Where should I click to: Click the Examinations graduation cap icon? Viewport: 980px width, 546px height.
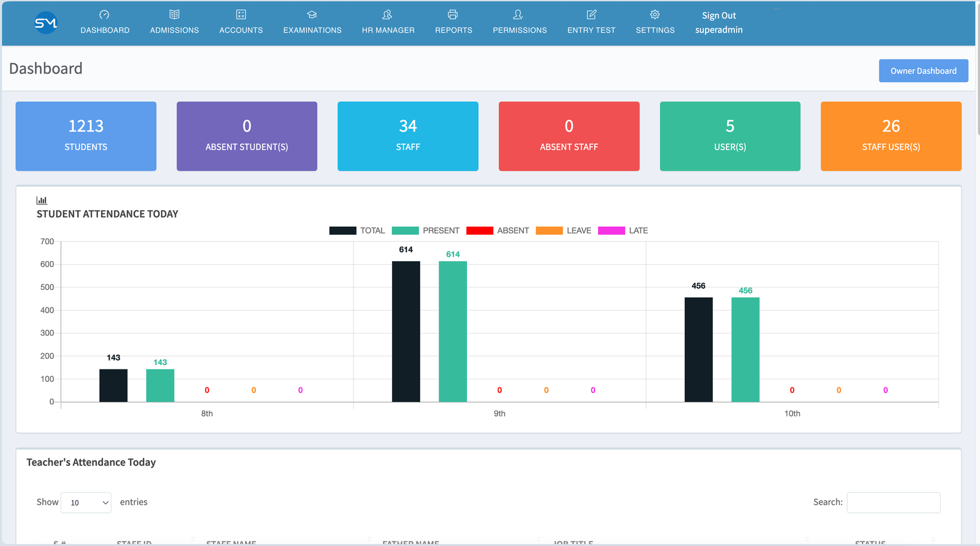point(312,15)
